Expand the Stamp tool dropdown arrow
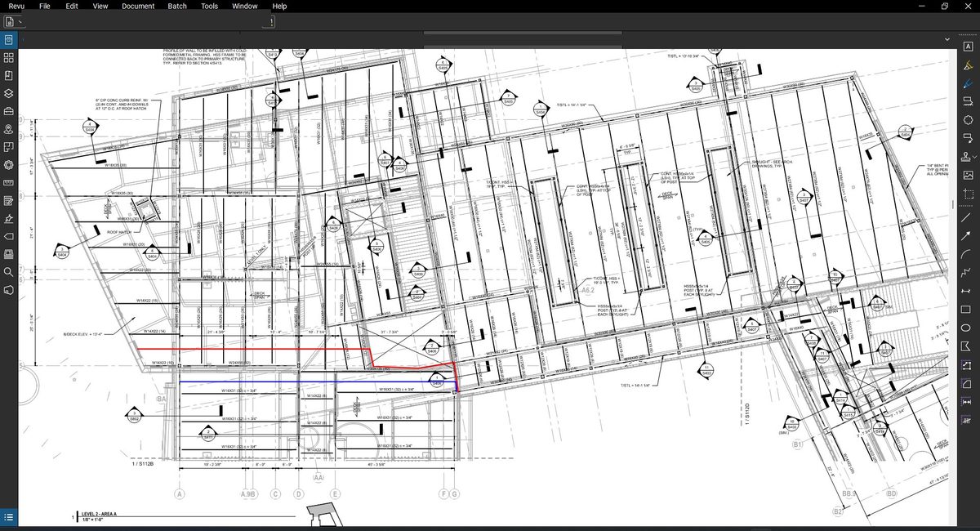 [975, 156]
